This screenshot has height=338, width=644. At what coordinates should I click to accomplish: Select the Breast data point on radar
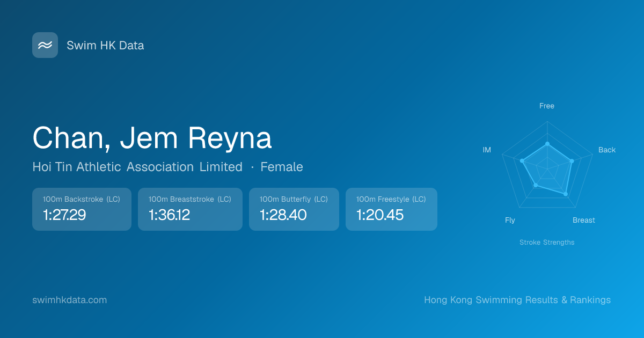565,194
